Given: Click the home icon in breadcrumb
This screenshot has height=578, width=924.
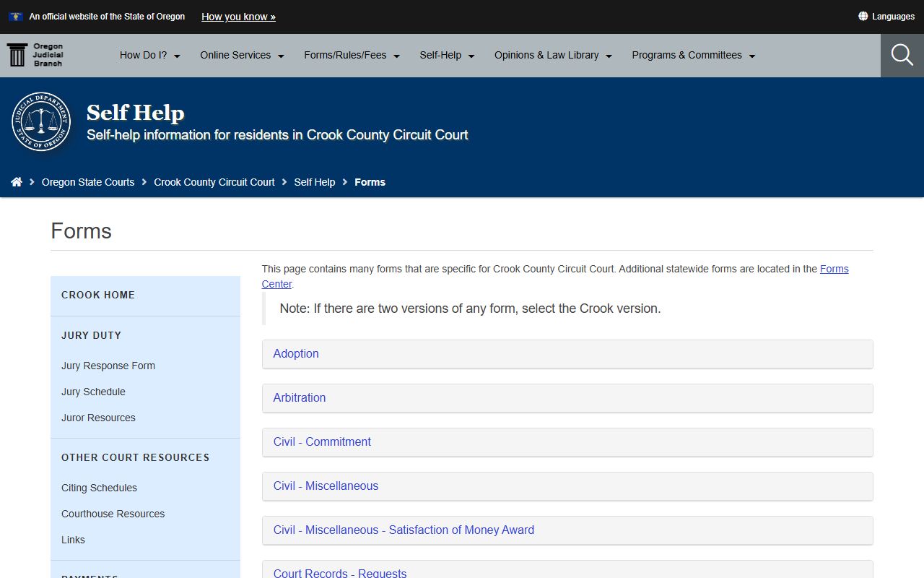Looking at the screenshot, I should 17,182.
